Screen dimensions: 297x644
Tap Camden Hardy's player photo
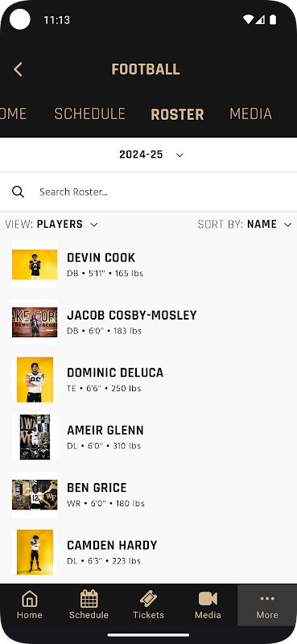point(35,552)
